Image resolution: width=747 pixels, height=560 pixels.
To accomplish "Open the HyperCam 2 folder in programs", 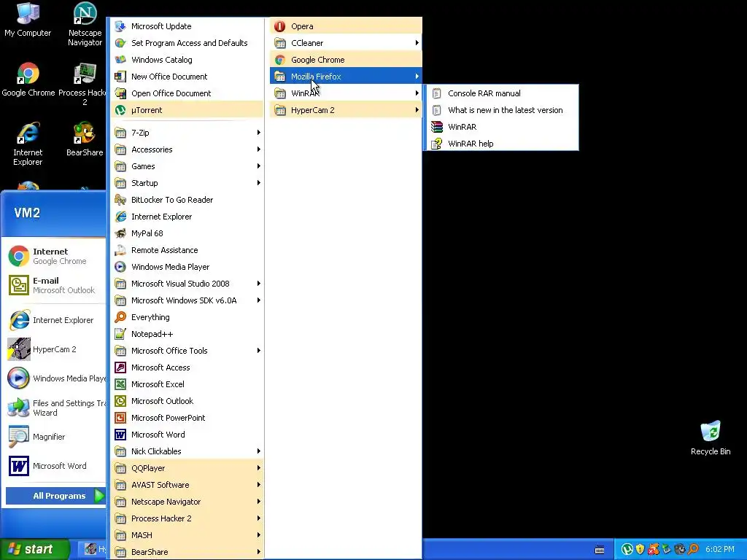I will 346,110.
